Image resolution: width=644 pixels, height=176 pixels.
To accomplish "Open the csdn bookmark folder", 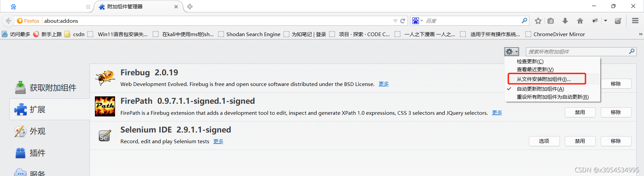I will pyautogui.click(x=74, y=34).
